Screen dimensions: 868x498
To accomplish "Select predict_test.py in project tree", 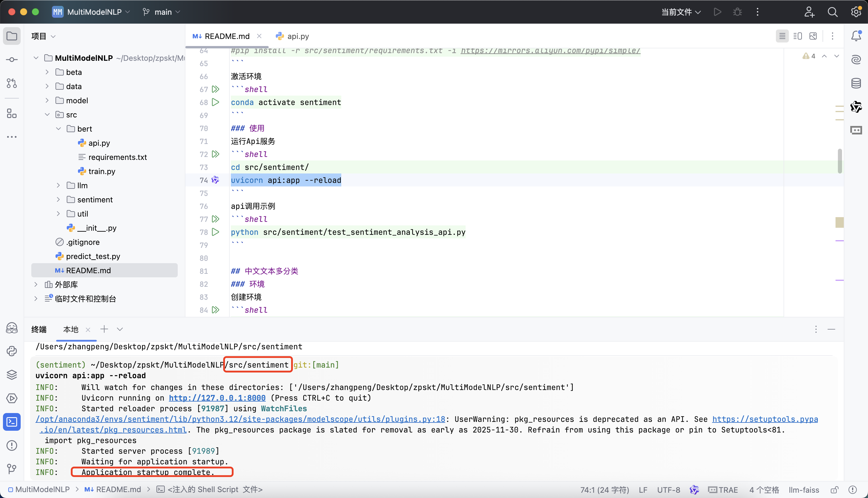I will click(x=93, y=256).
